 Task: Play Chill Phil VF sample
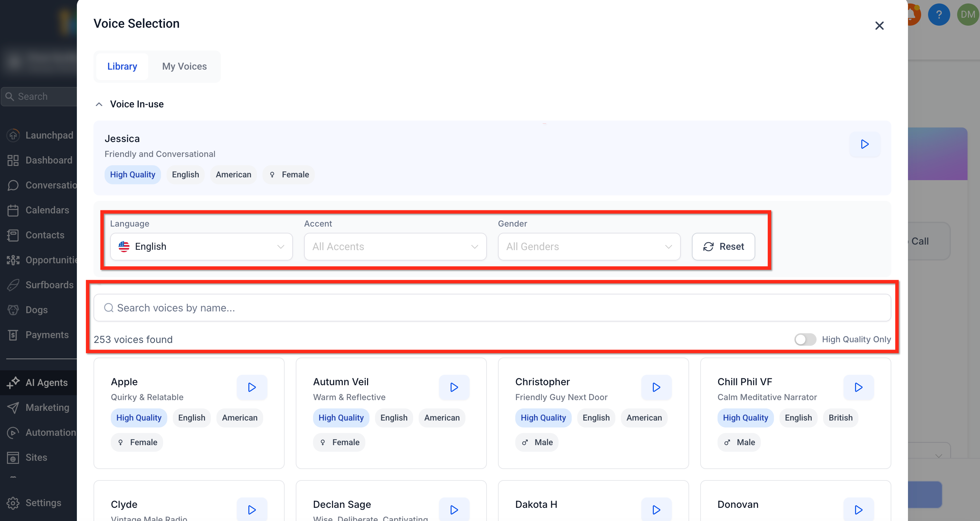click(858, 387)
